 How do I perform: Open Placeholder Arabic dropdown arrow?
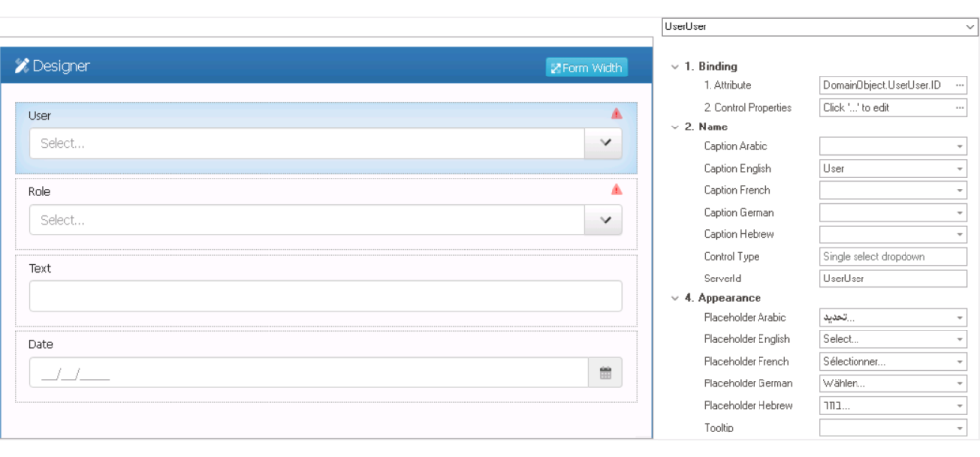pyautogui.click(x=960, y=318)
